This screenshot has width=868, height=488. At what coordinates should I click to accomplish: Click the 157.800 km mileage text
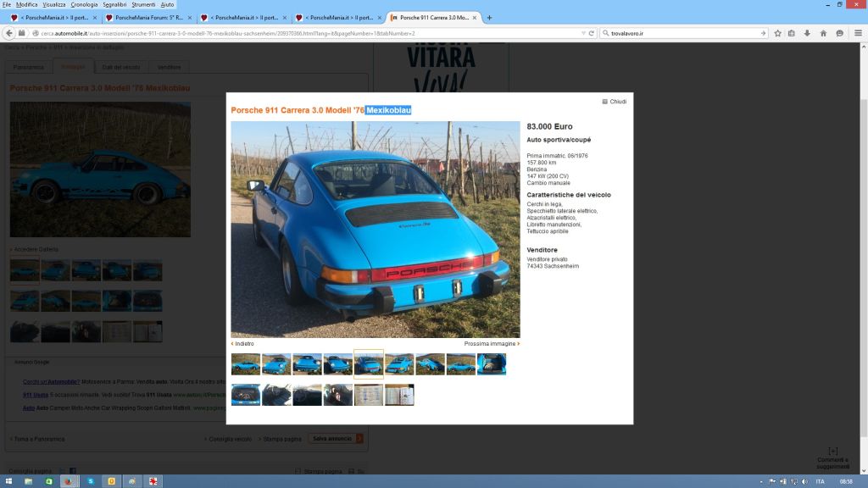[x=542, y=163]
